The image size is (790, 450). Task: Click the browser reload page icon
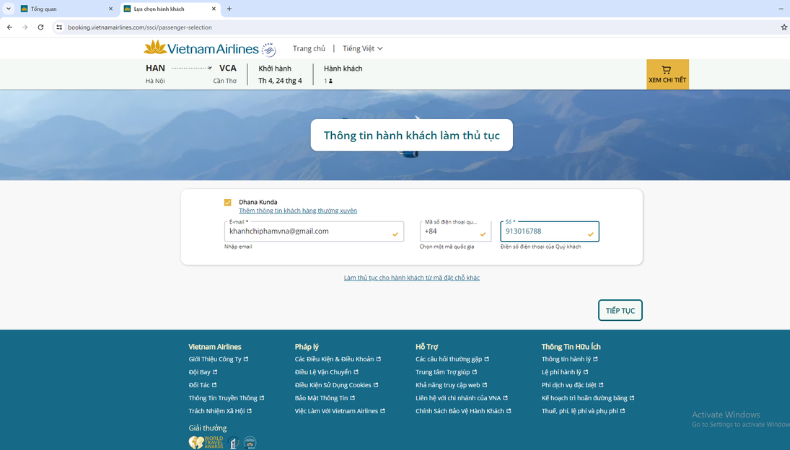(40, 27)
